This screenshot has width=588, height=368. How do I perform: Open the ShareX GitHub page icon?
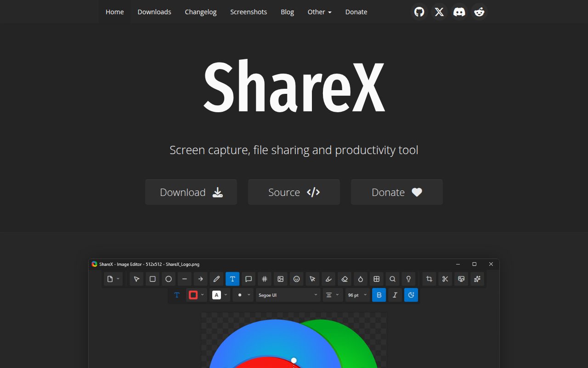(419, 12)
